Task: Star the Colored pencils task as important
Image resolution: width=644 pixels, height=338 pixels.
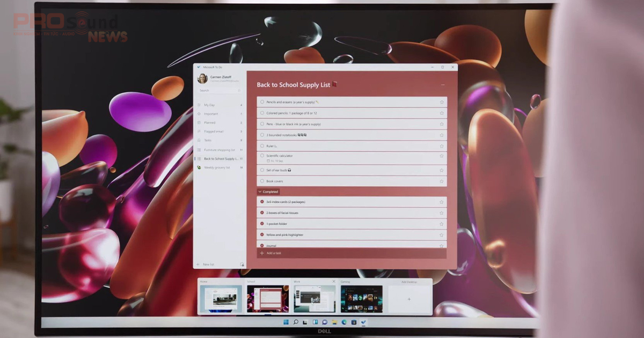Action: coord(441,113)
